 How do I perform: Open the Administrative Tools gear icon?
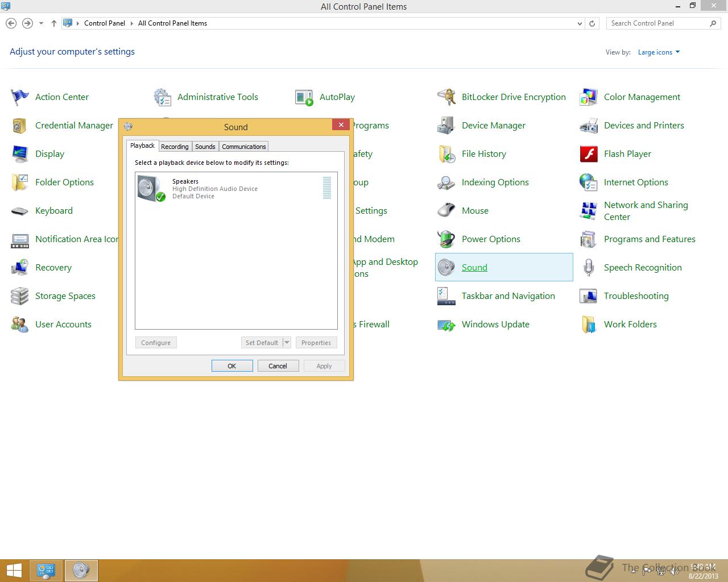[x=162, y=97]
